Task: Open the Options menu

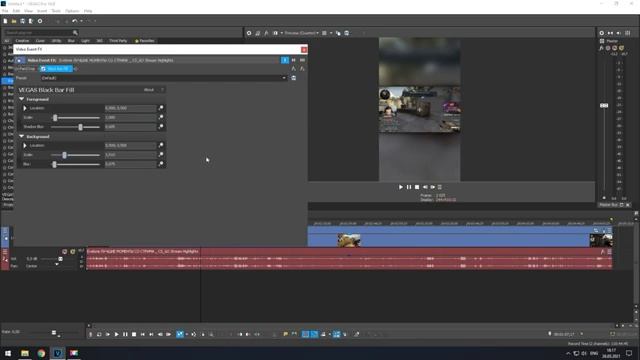Action: coord(72,11)
